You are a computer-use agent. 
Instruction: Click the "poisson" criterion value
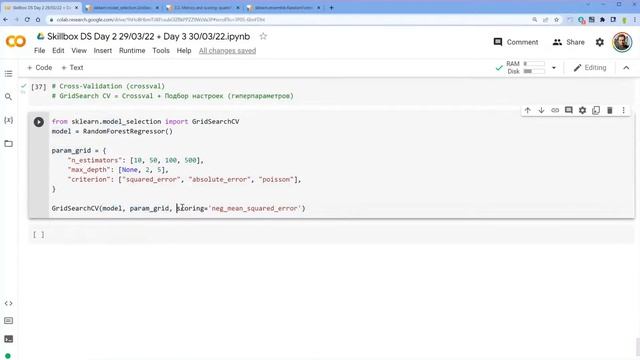coord(276,179)
